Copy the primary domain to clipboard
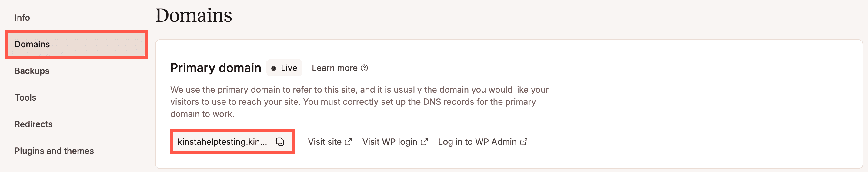This screenshot has width=868, height=172. [x=280, y=142]
